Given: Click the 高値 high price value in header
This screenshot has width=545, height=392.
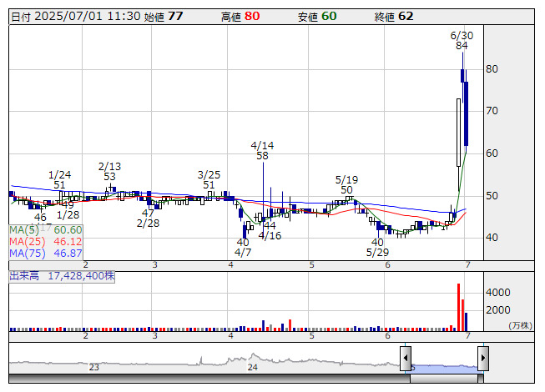Looking at the screenshot, I should pos(252,16).
